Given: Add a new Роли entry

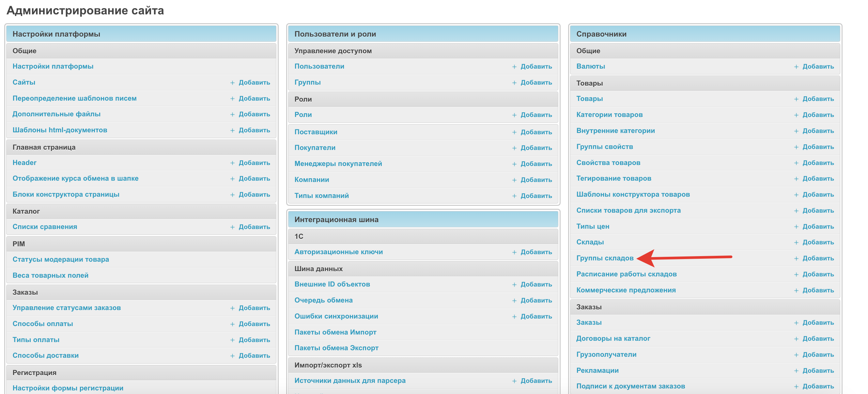Looking at the screenshot, I should click(536, 115).
